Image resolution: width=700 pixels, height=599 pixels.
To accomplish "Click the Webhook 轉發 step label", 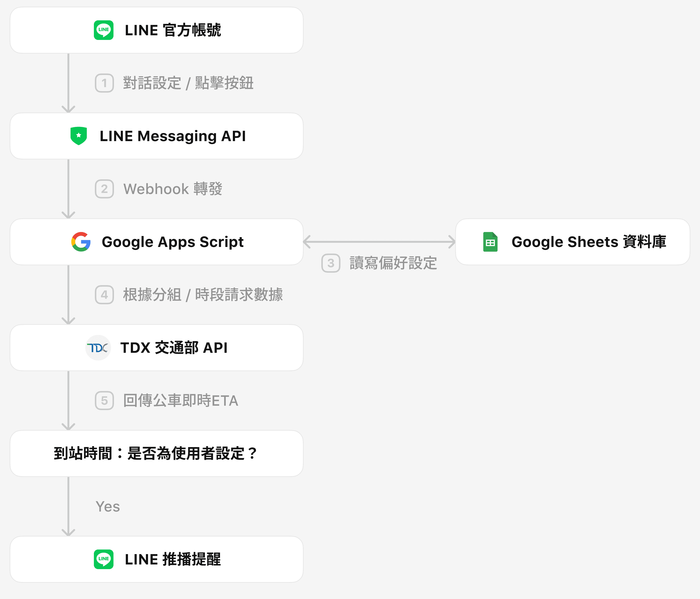I will pos(173,189).
